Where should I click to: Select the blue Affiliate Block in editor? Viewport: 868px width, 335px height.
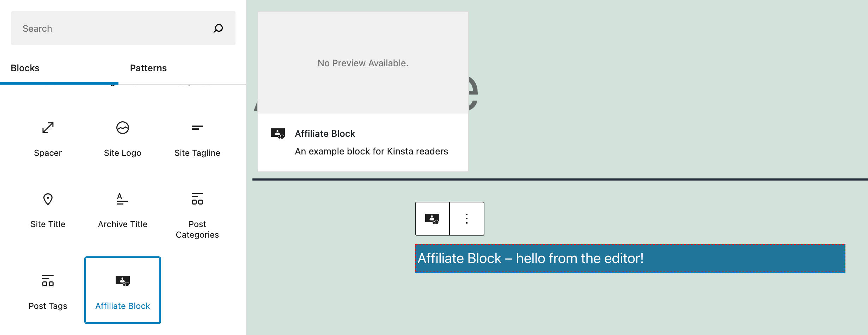pos(630,258)
